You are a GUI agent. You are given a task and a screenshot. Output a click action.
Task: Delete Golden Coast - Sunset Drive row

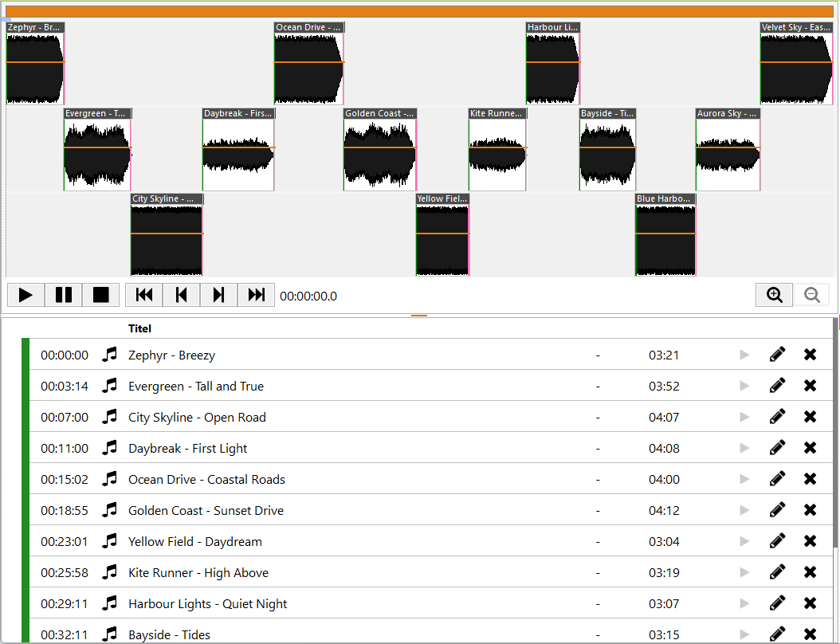tap(810, 510)
